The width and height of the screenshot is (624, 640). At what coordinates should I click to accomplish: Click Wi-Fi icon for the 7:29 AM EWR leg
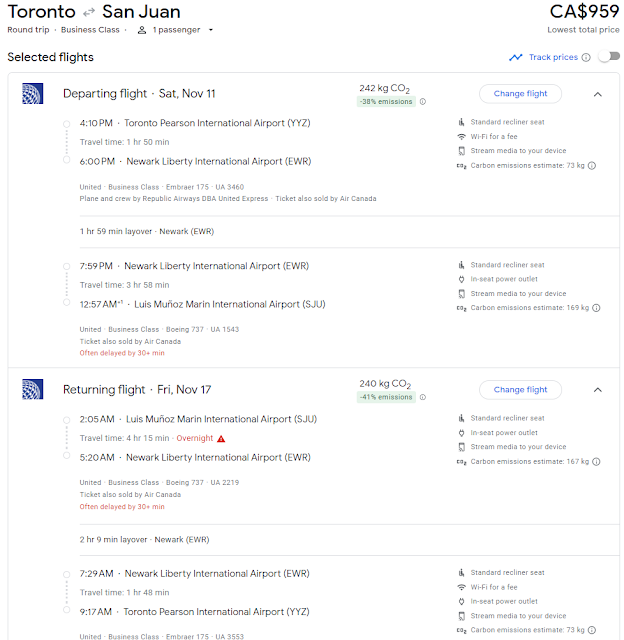[461, 587]
